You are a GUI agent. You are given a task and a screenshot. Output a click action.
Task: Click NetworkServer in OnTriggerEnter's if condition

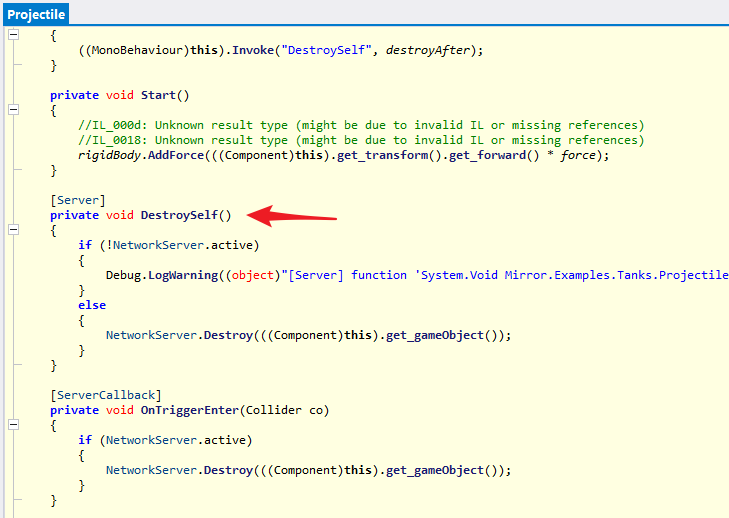pyautogui.click(x=151, y=440)
